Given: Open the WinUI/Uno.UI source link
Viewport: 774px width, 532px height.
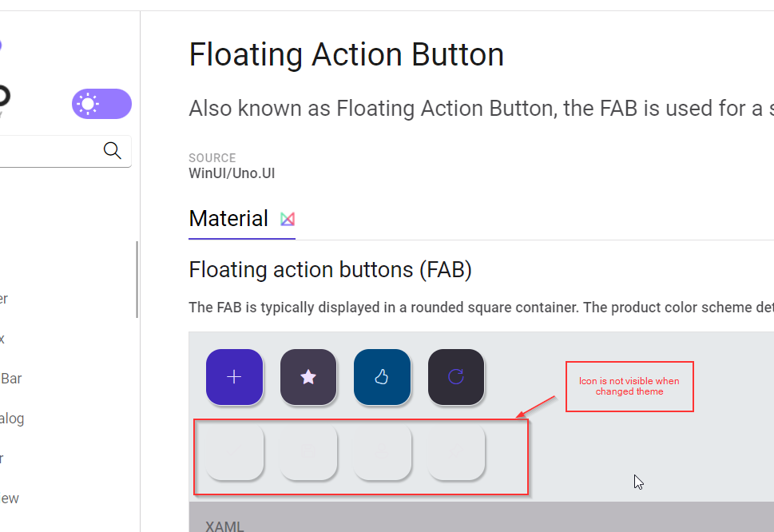Looking at the screenshot, I should 232,173.
